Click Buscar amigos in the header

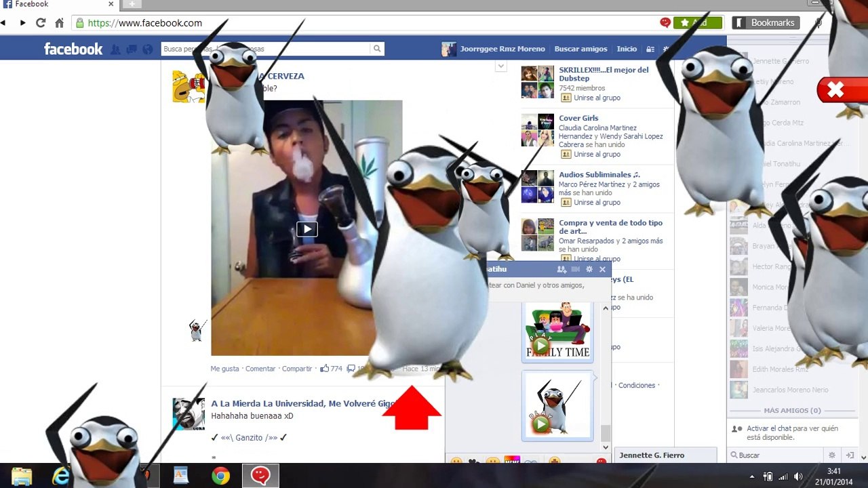click(x=580, y=49)
